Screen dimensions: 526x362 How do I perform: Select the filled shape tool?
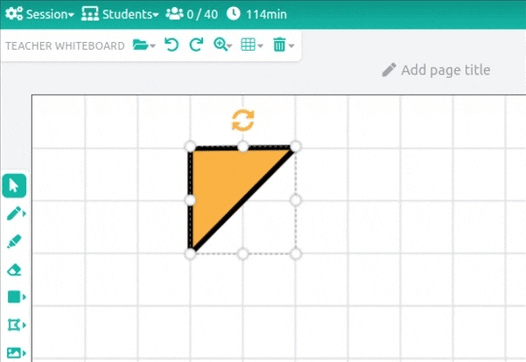[16, 297]
